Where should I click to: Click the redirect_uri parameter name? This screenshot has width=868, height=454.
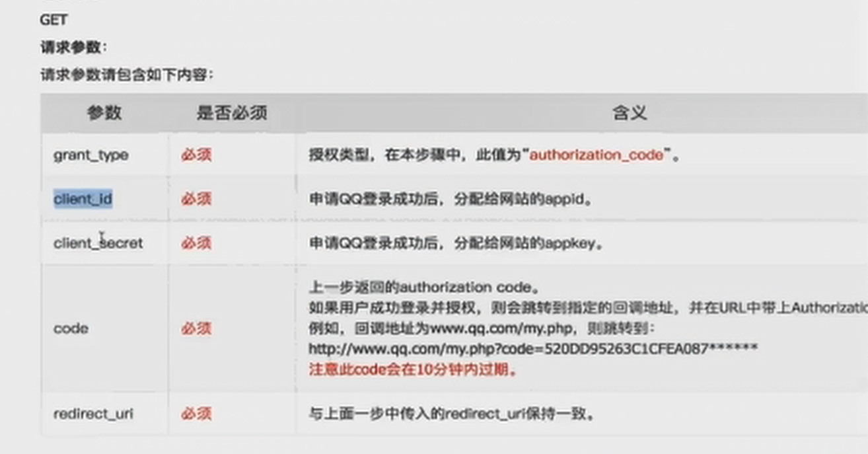[x=93, y=414]
